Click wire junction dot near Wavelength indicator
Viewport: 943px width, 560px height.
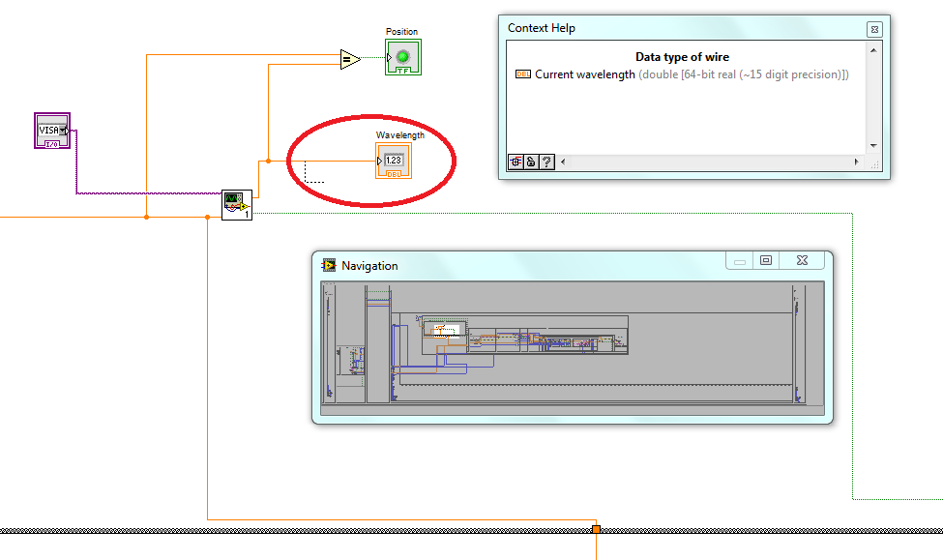pyautogui.click(x=268, y=162)
